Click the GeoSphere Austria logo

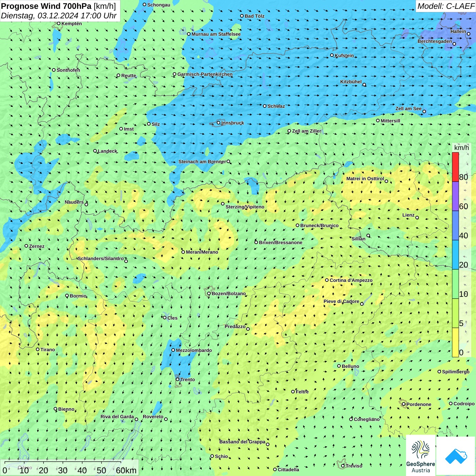421,456
